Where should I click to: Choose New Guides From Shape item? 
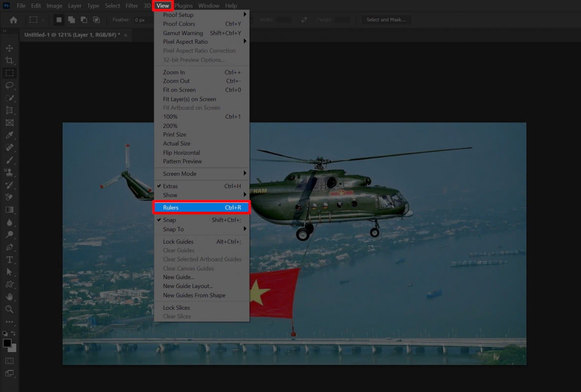(x=201, y=295)
